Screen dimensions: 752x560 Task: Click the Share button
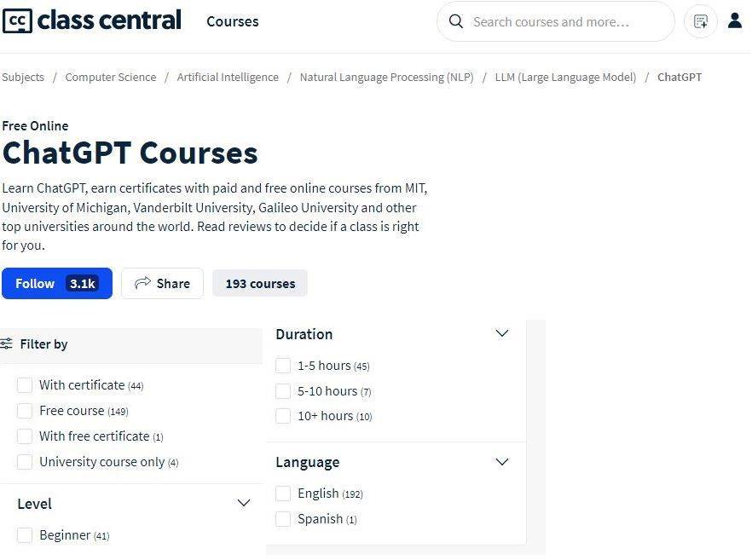click(162, 284)
